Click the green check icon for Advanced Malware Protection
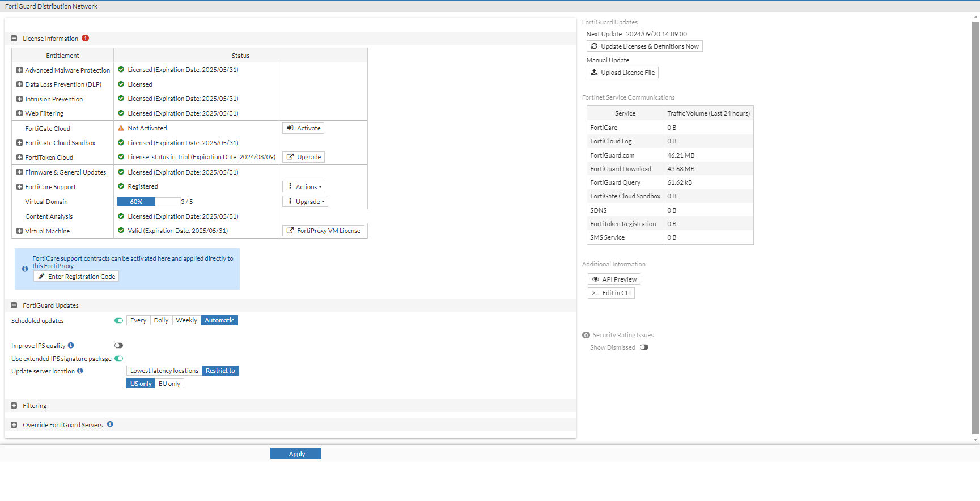 (x=121, y=70)
